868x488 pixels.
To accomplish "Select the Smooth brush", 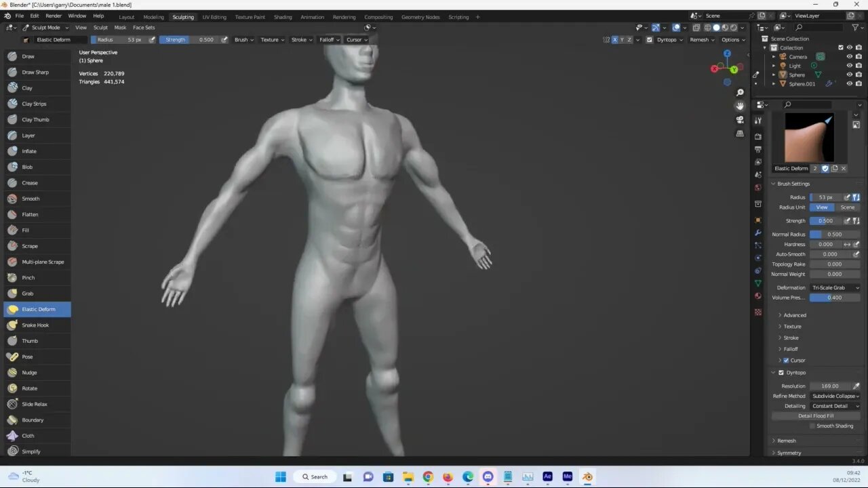I will (x=37, y=199).
